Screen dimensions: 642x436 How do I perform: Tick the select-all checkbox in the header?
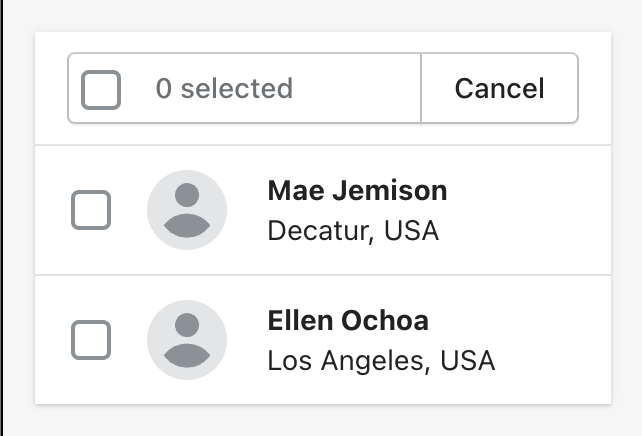point(101,89)
